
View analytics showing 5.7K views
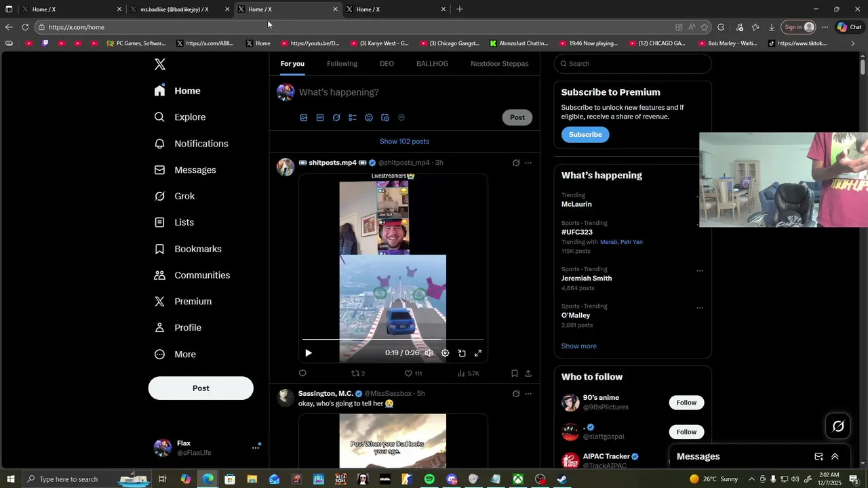(x=469, y=373)
